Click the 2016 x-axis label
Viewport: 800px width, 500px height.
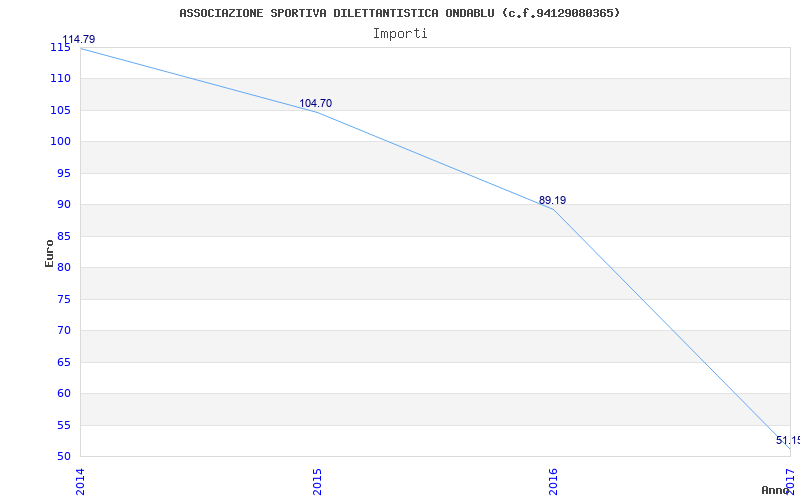[554, 481]
